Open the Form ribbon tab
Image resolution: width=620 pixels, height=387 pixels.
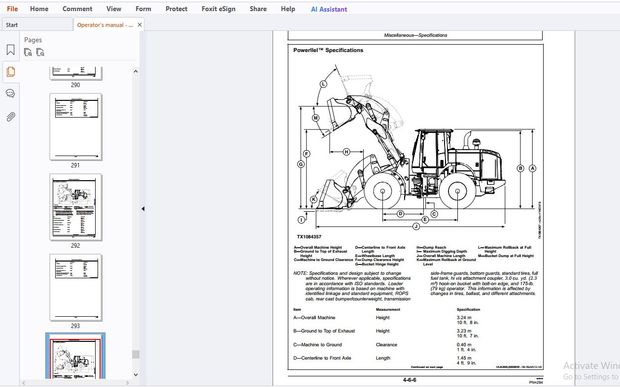pos(143,9)
